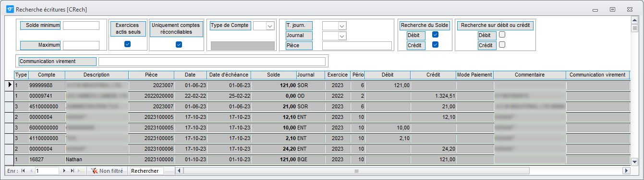Click date d'échéance cell 25-02-22
This screenshot has width=644, height=180.
(x=229, y=96)
